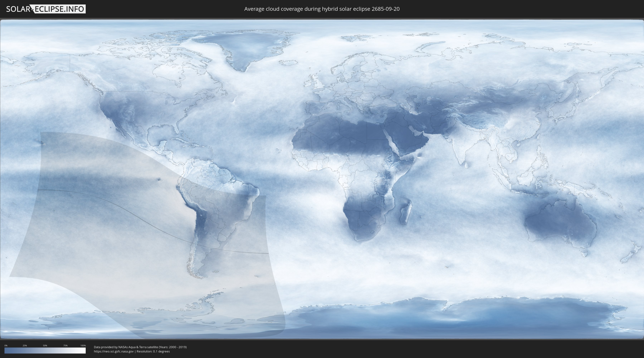This screenshot has width=644, height=358.
Task: Click the world cloud coverage map
Action: [322, 179]
